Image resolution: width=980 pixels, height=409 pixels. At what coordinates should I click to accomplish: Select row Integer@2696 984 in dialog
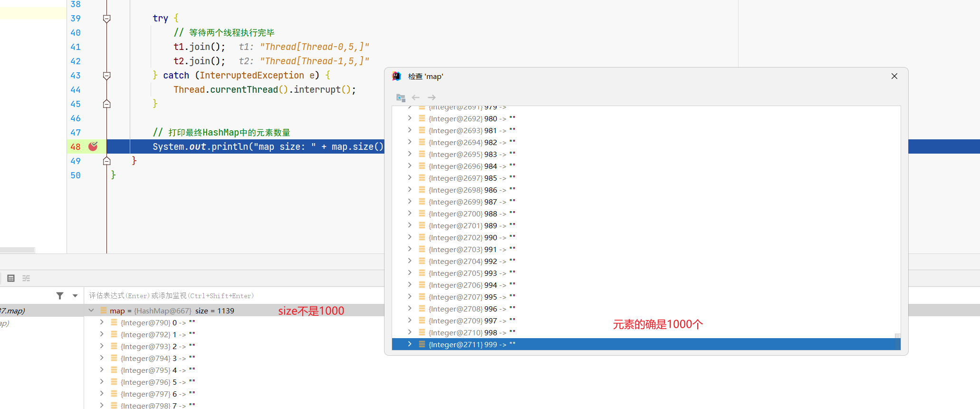coord(644,166)
